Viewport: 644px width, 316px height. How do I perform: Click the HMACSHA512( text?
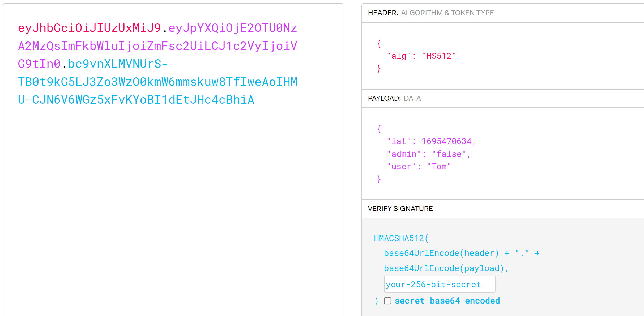click(x=401, y=238)
